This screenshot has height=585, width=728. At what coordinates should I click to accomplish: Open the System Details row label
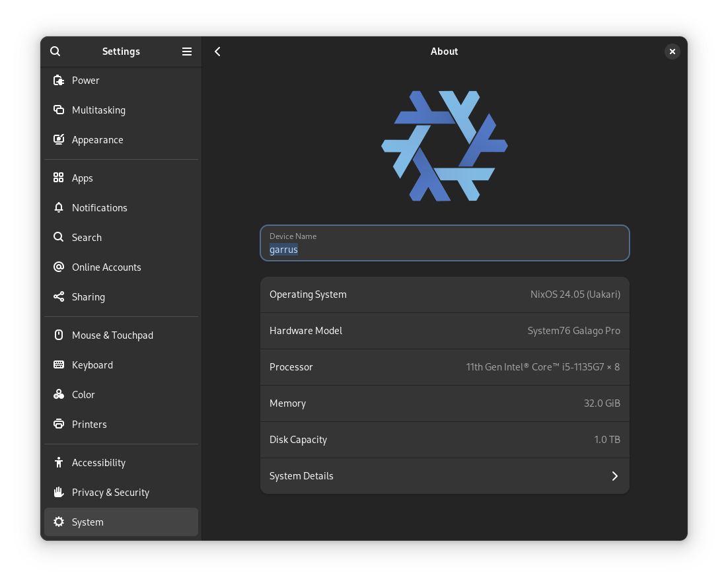[x=301, y=476]
